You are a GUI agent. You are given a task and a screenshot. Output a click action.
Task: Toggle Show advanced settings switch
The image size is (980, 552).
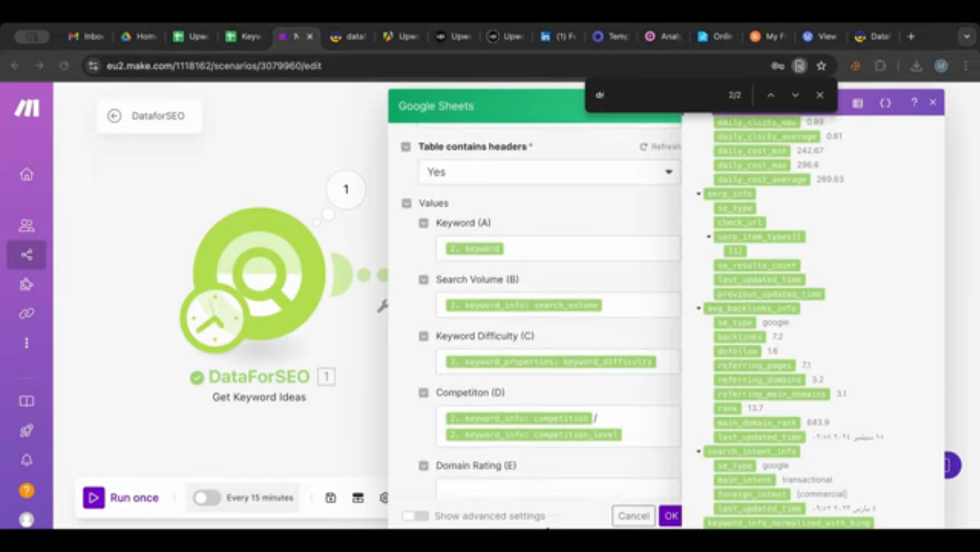[415, 516]
